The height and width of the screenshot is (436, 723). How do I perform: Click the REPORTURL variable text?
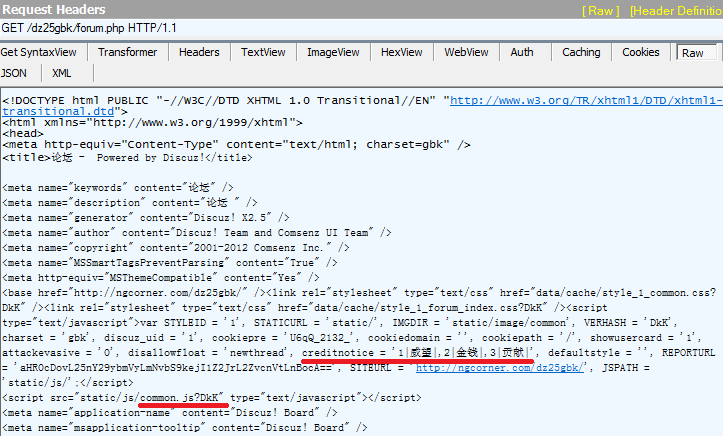688,353
